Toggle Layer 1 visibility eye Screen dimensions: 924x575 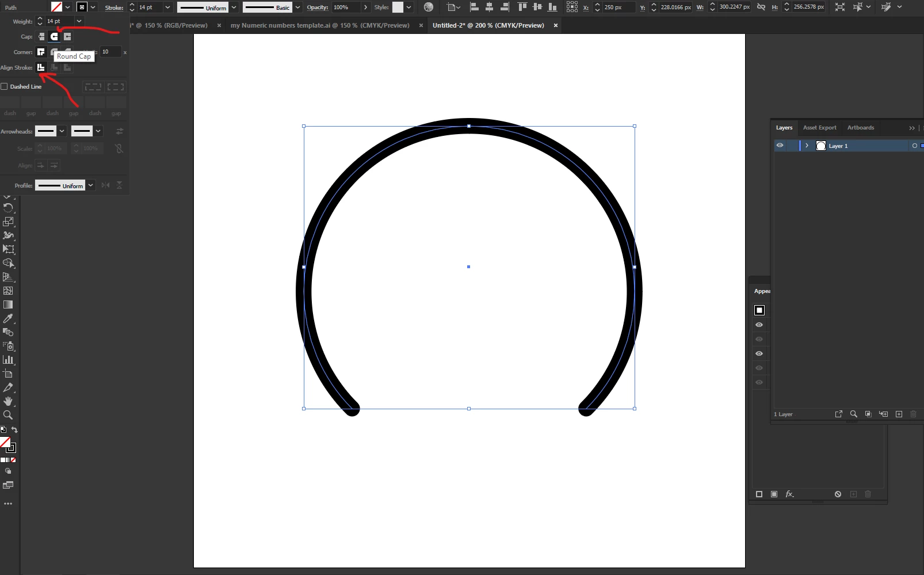pyautogui.click(x=780, y=146)
